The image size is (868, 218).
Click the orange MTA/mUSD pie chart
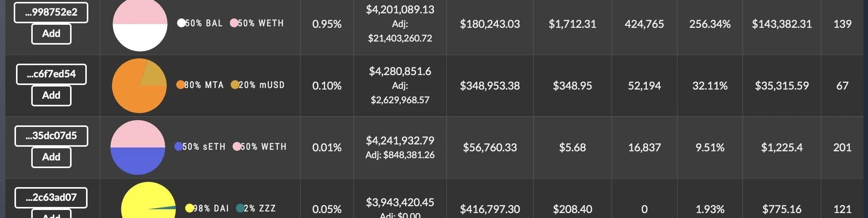(139, 86)
